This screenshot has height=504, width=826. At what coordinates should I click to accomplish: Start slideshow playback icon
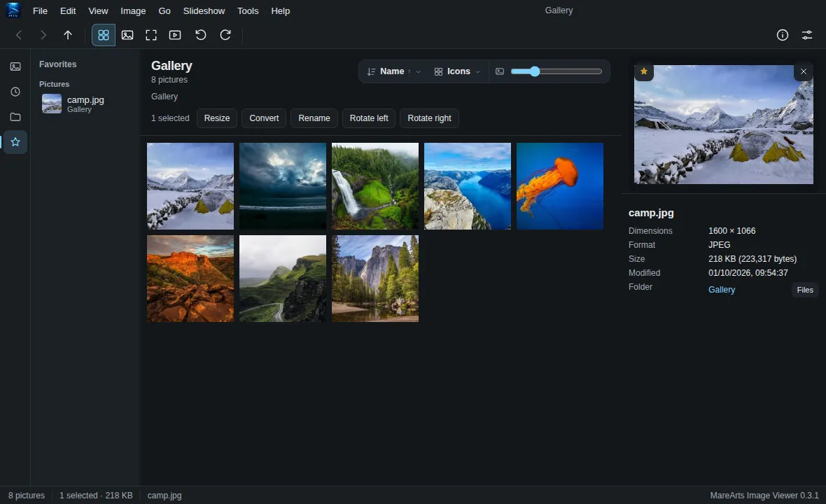tap(175, 35)
